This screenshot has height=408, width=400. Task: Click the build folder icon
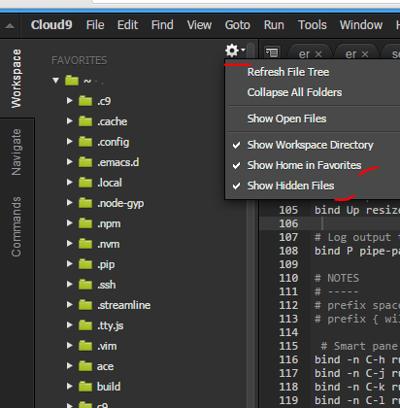point(85,386)
